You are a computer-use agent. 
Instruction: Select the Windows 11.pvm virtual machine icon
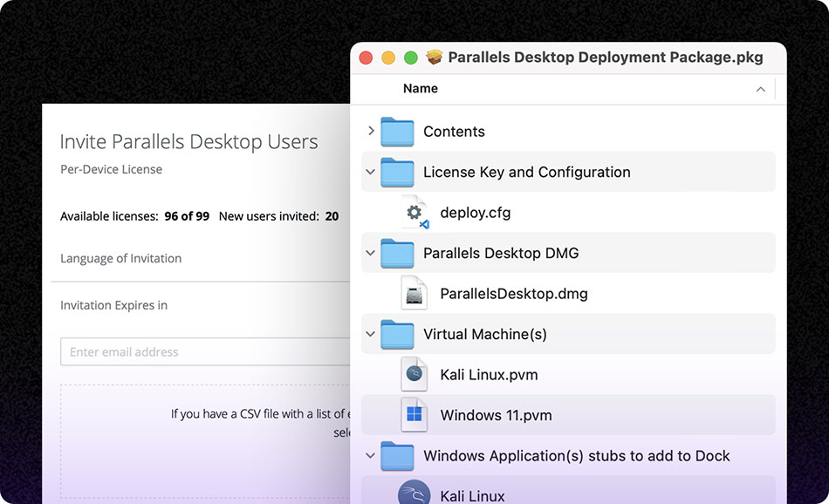click(413, 414)
